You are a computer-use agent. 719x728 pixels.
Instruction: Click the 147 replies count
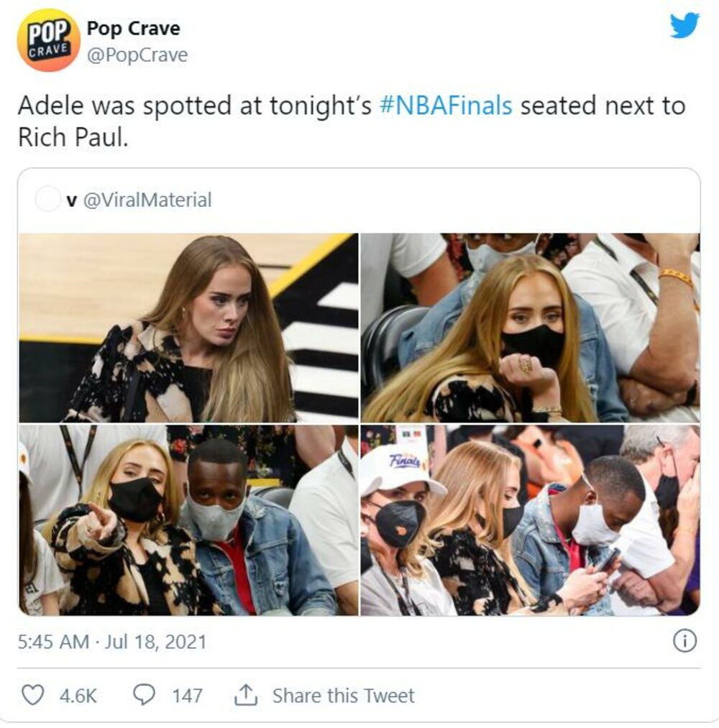(187, 695)
